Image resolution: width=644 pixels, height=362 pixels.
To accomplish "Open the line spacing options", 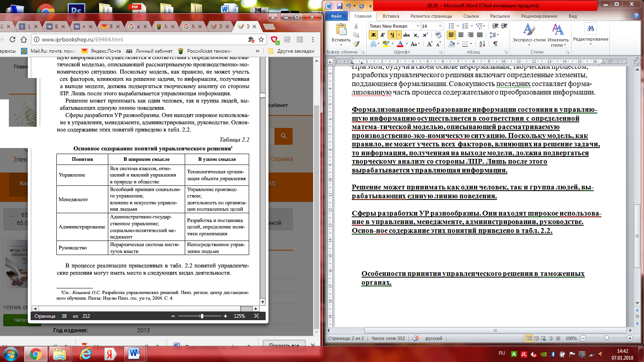I will pos(494,35).
